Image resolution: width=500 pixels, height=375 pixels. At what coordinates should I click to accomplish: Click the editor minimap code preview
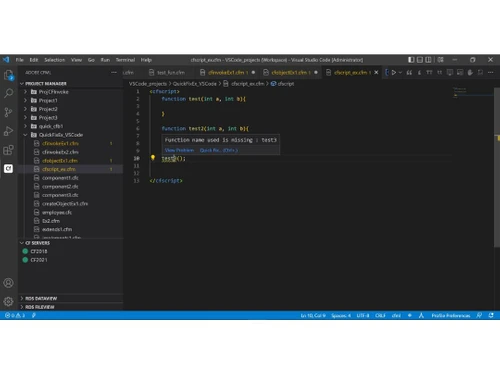(x=472, y=92)
